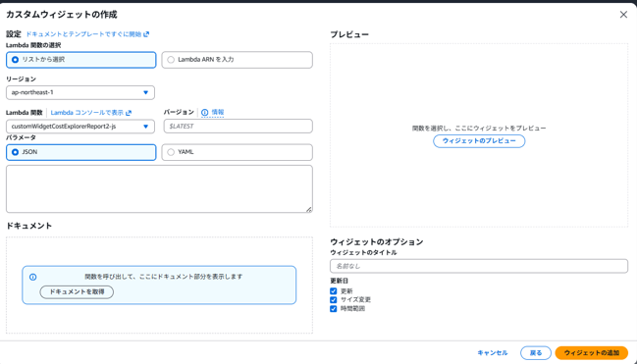Click ウィジェットのプレビュー button

(x=479, y=141)
